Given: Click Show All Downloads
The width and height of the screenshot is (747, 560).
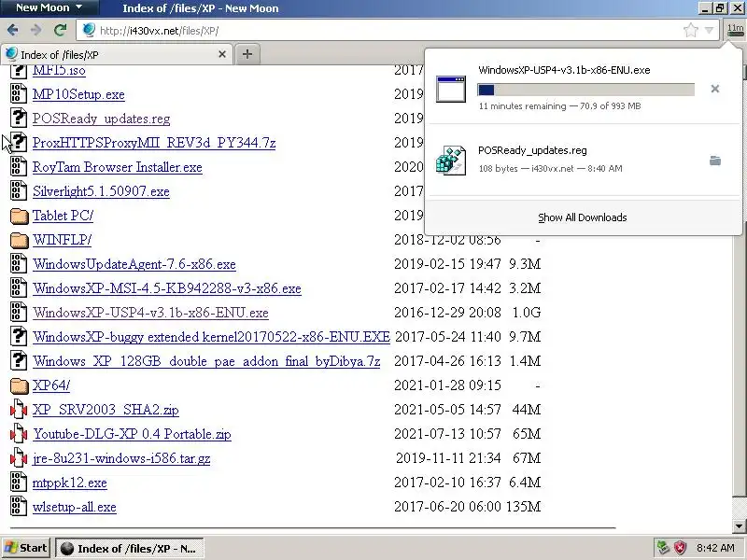Looking at the screenshot, I should tap(582, 217).
